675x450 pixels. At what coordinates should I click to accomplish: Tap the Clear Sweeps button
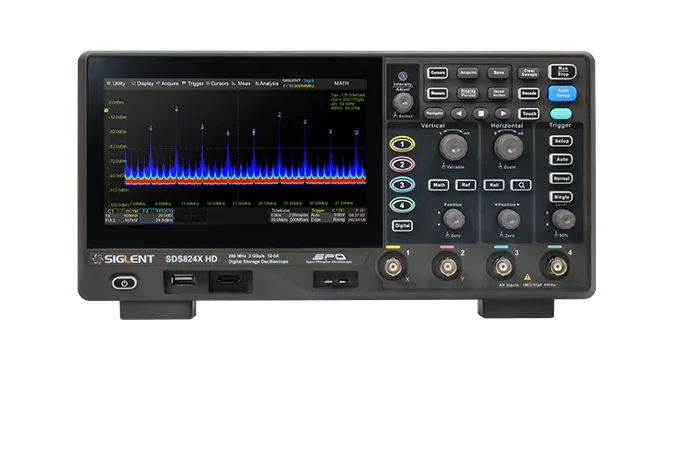pos(529,73)
